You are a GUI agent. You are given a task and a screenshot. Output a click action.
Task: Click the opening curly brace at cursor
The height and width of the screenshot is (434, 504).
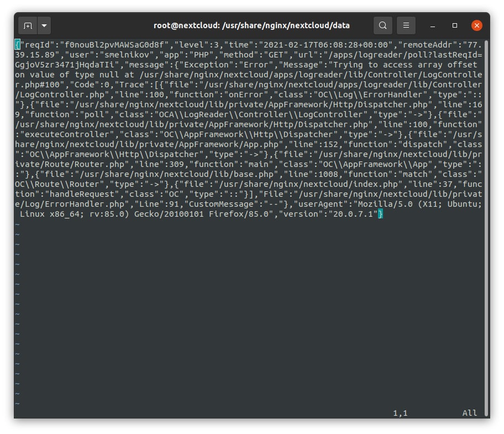(17, 45)
